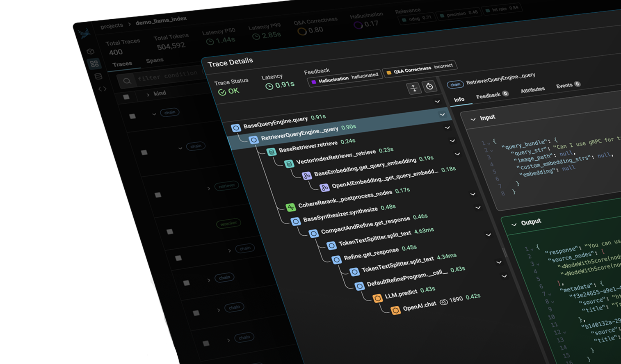Click the BaseQueryEngine.query chain icon

pos(236,128)
